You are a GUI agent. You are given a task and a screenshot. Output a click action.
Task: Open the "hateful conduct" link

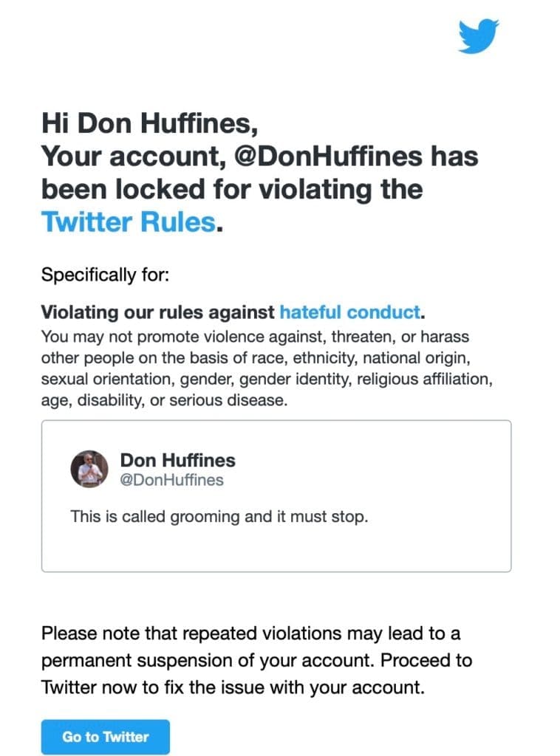click(349, 312)
